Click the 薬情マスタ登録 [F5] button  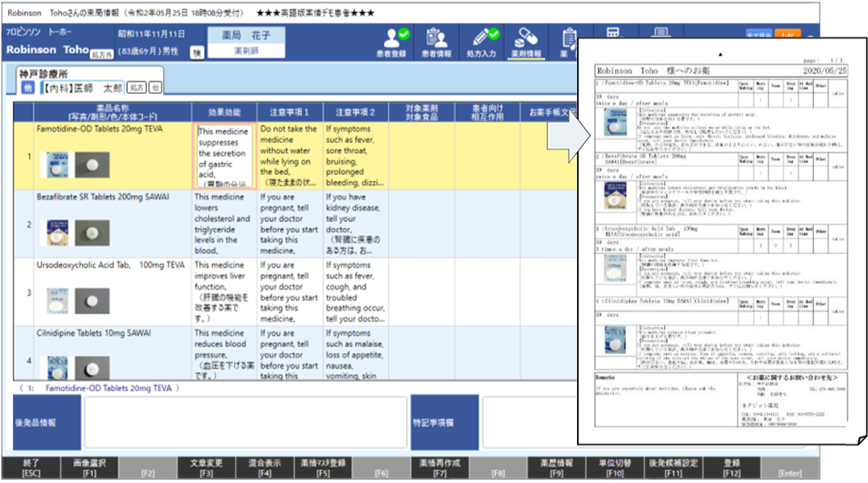323,468
